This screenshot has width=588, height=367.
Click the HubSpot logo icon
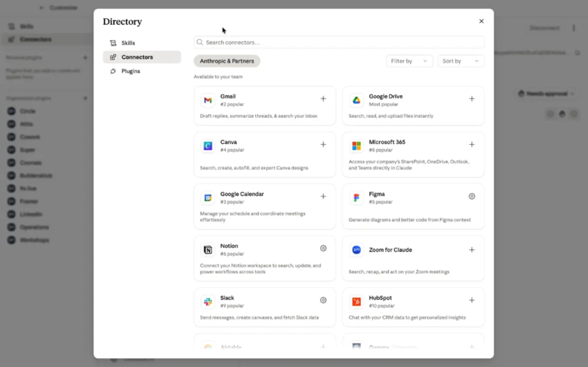pos(356,301)
